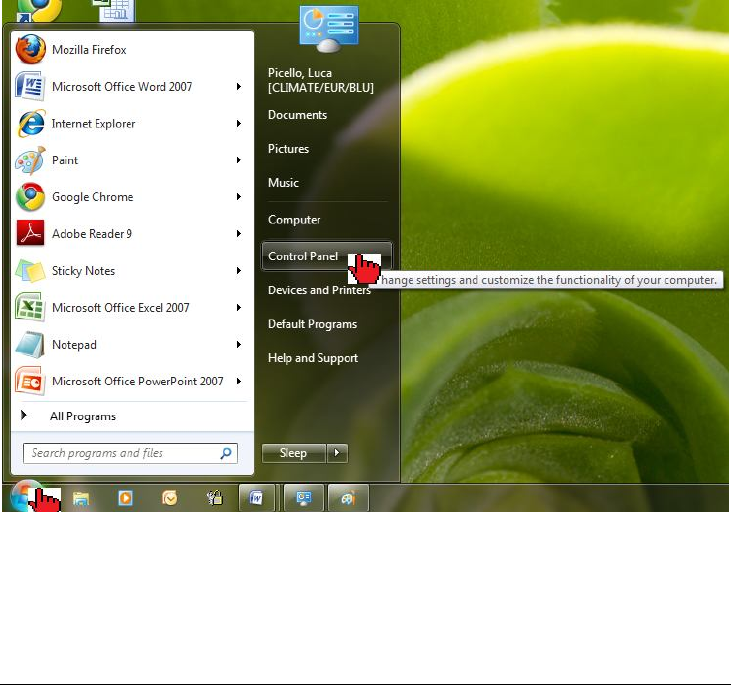Click the Sleep button
This screenshot has width=731, height=685.
tap(293, 453)
